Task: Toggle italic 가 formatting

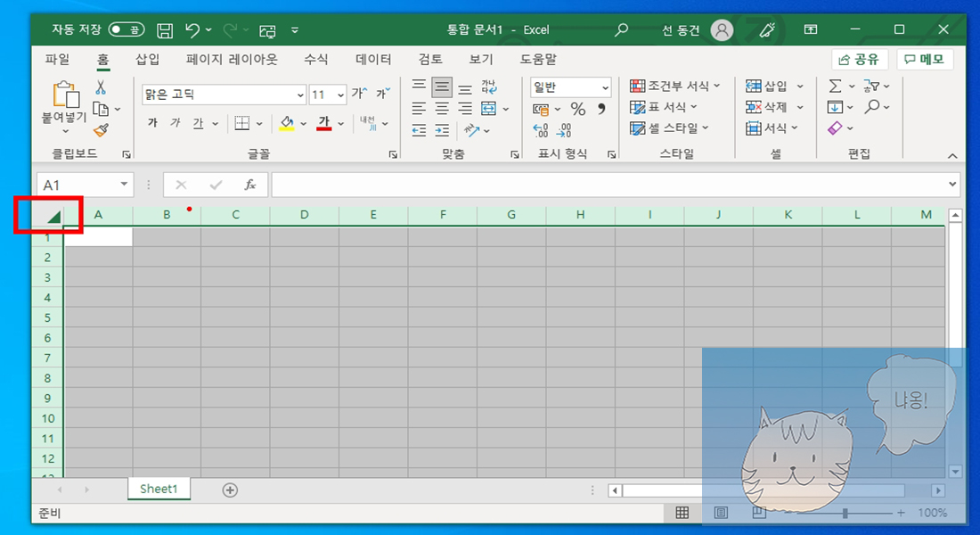Action: pos(176,123)
